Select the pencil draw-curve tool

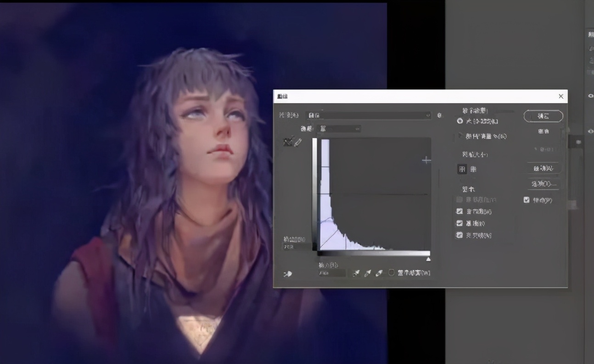[297, 142]
